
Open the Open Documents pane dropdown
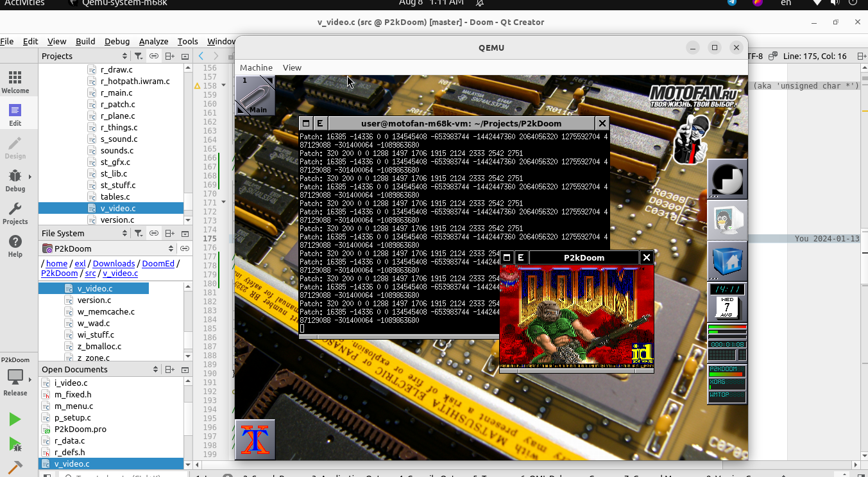(99, 369)
